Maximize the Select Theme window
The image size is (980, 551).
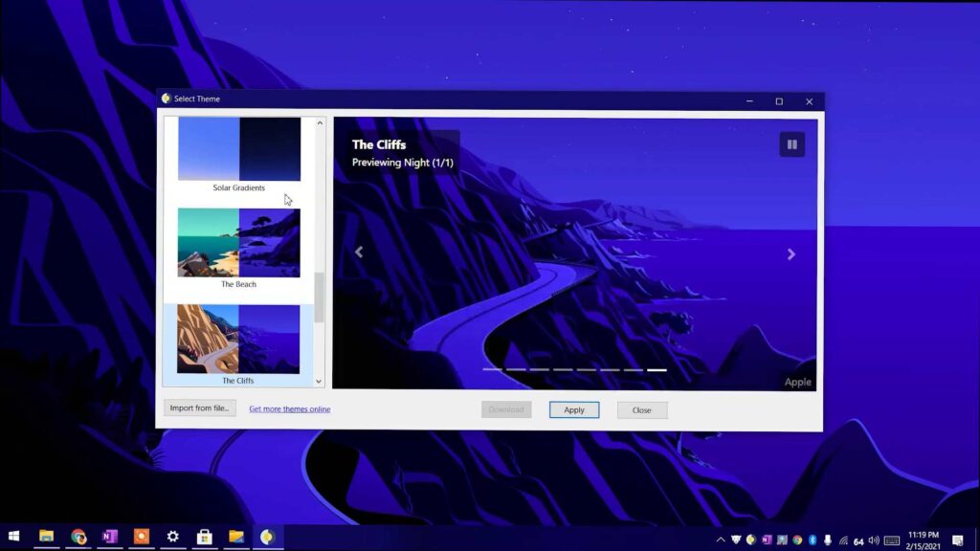click(x=779, y=101)
